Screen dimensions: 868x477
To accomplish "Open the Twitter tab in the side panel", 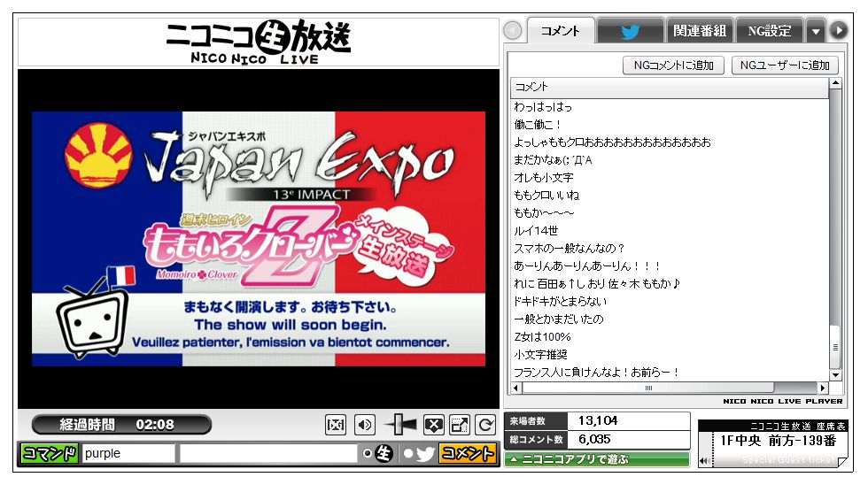I will (x=630, y=31).
